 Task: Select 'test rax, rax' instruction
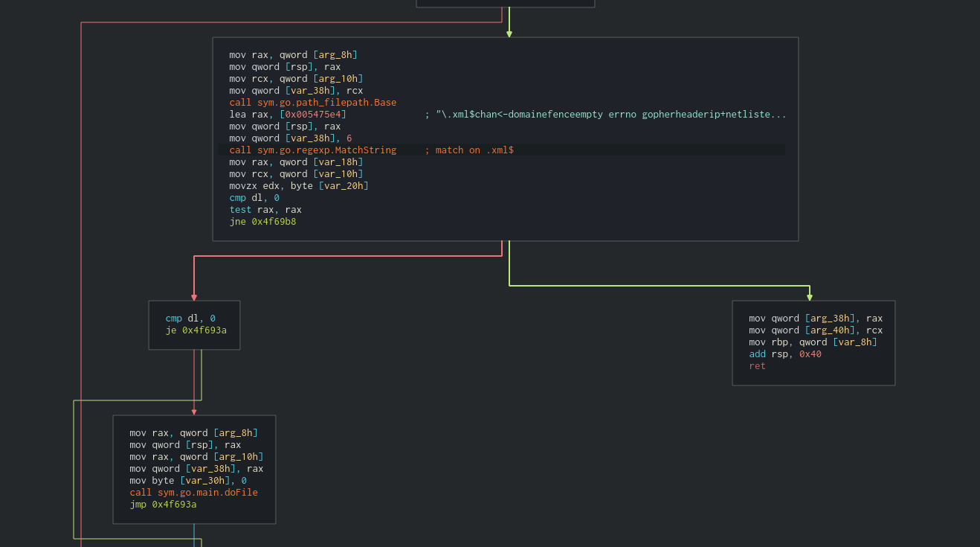[265, 210]
